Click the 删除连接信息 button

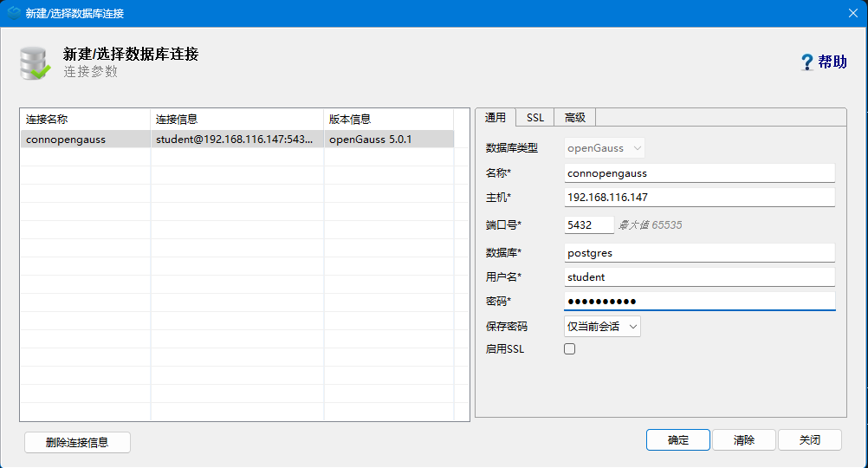[x=77, y=443]
